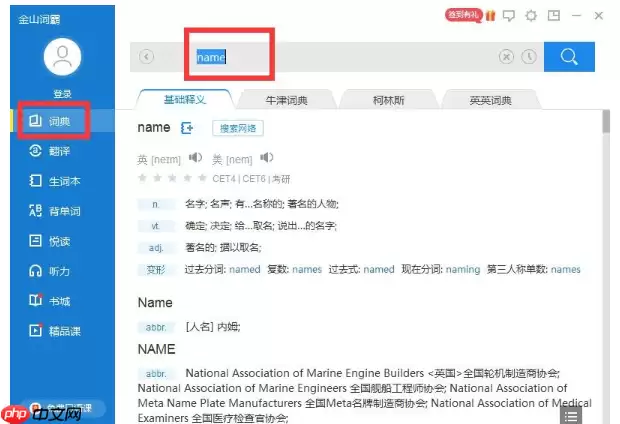Switch to mini window layout icon
620x424 pixels.
pyautogui.click(x=554, y=15)
